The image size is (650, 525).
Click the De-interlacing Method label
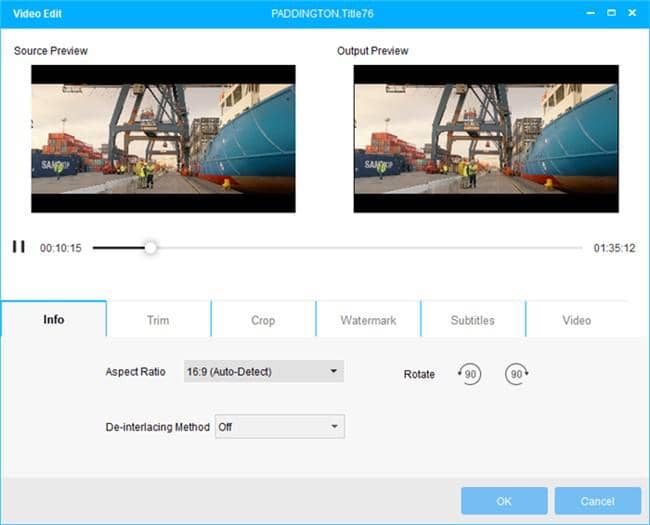click(x=158, y=427)
